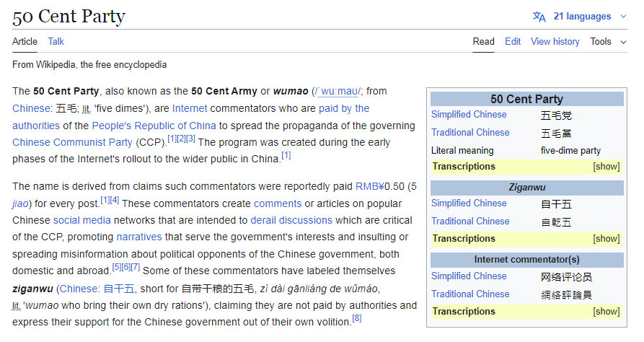Jump to citation reference [8]
The height and width of the screenshot is (342, 644).
click(357, 318)
